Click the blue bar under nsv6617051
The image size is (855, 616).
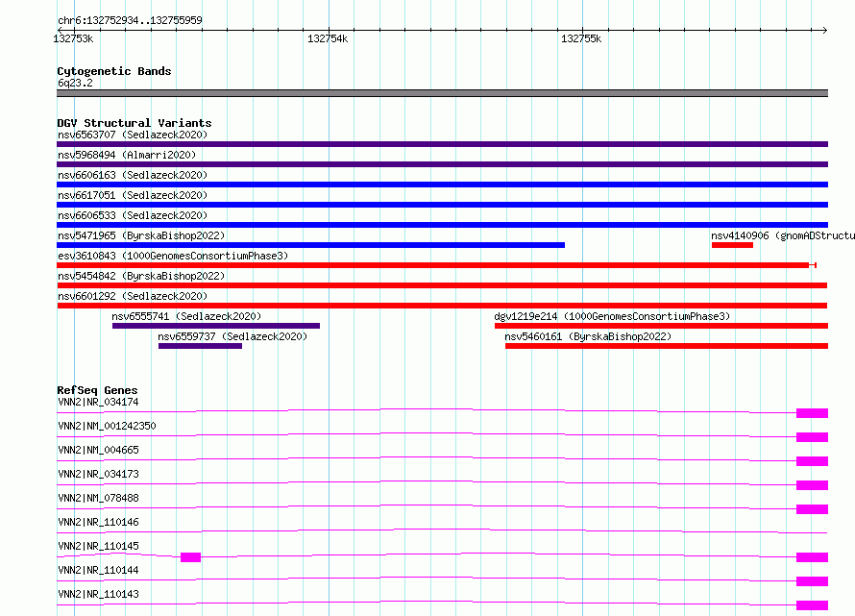[x=442, y=205]
